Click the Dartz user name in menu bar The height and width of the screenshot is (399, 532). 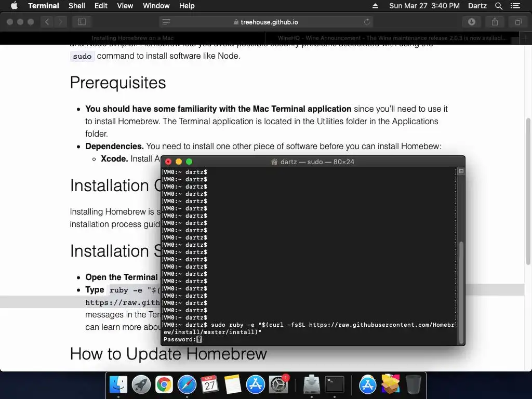click(477, 6)
